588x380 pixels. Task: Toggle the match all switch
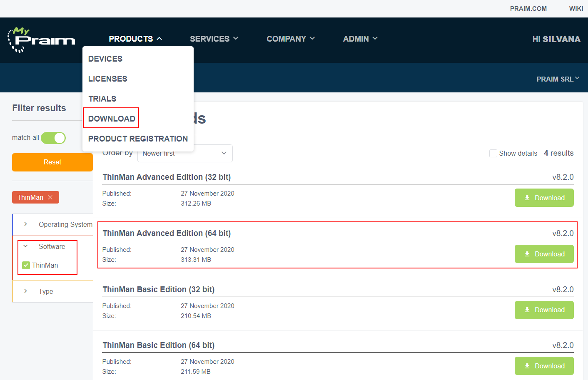[53, 138]
